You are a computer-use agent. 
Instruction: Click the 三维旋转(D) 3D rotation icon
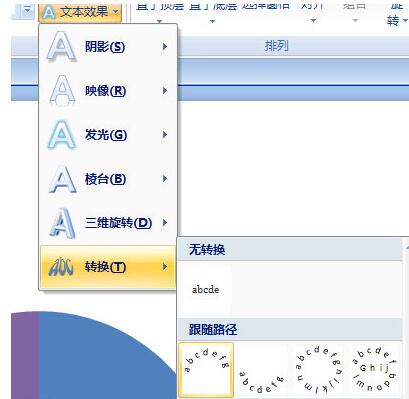tap(62, 223)
